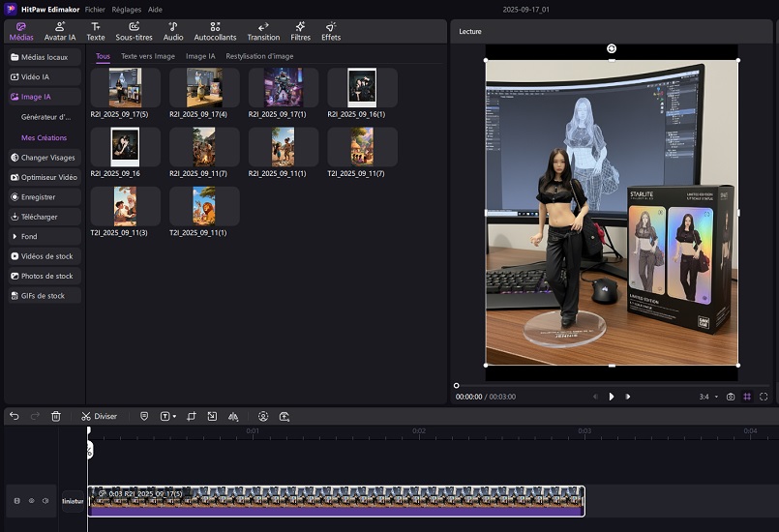Switch to Restylisation d'image tab
779x532 pixels.
coord(259,56)
